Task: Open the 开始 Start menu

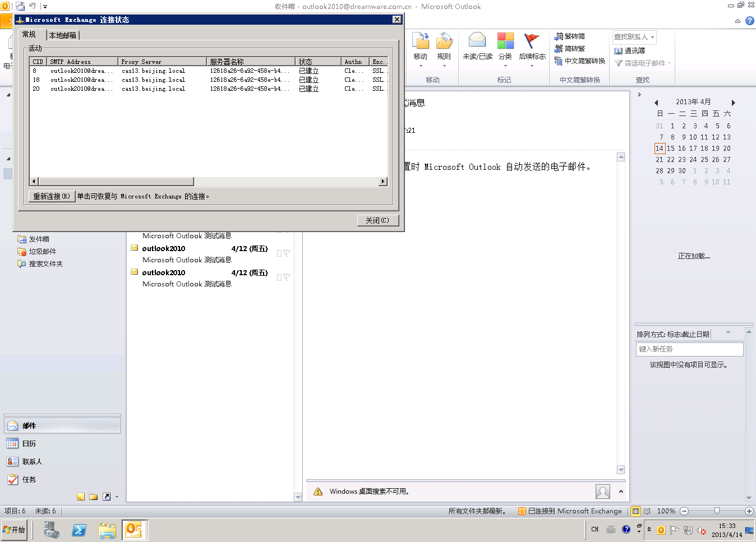Action: tap(14, 530)
